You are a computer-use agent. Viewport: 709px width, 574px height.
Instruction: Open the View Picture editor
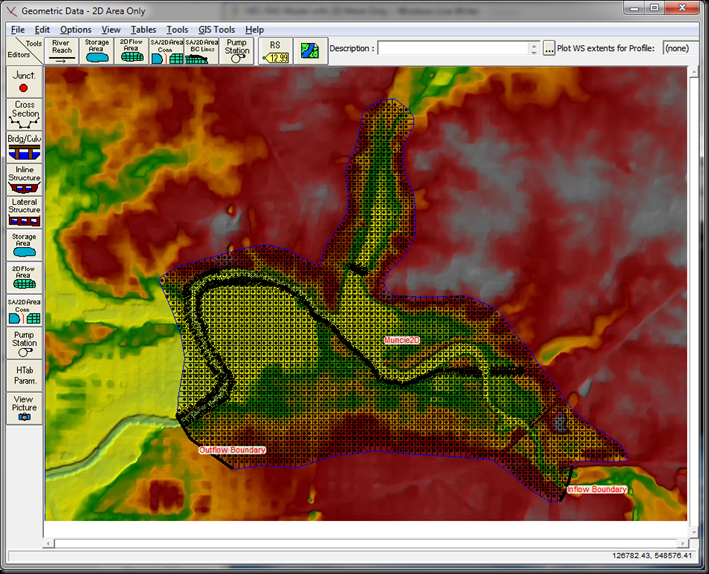click(24, 408)
